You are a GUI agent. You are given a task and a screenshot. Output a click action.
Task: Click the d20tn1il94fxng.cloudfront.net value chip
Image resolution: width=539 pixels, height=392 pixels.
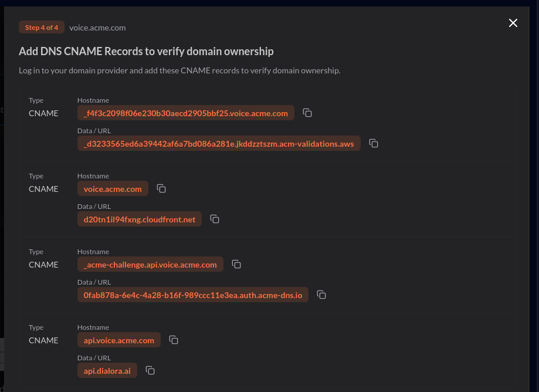click(x=140, y=219)
